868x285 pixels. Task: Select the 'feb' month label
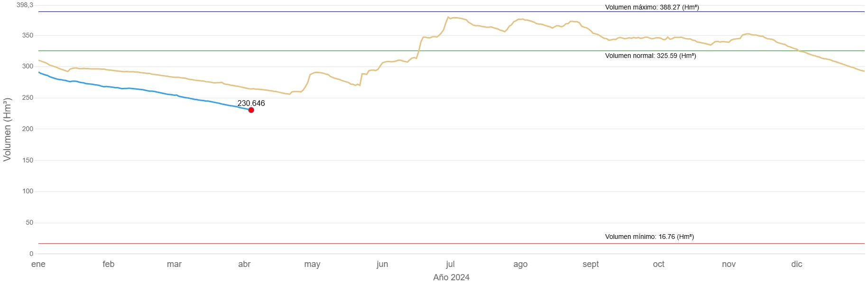tap(109, 264)
